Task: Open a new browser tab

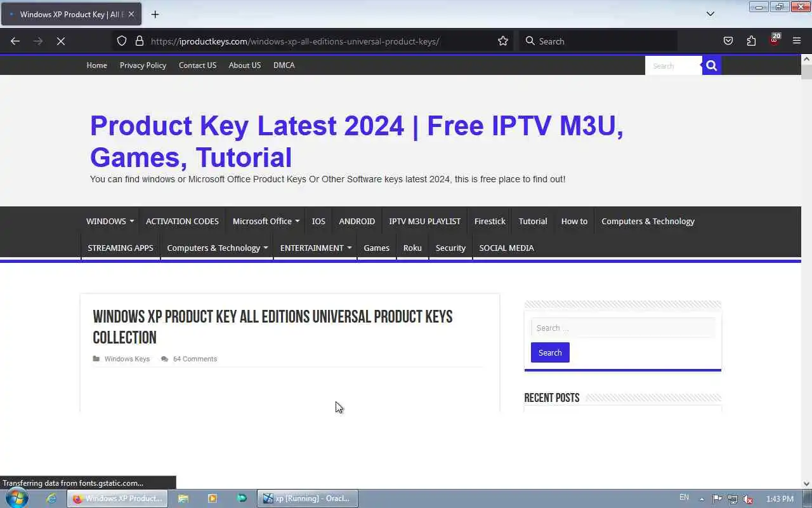Action: [155, 14]
